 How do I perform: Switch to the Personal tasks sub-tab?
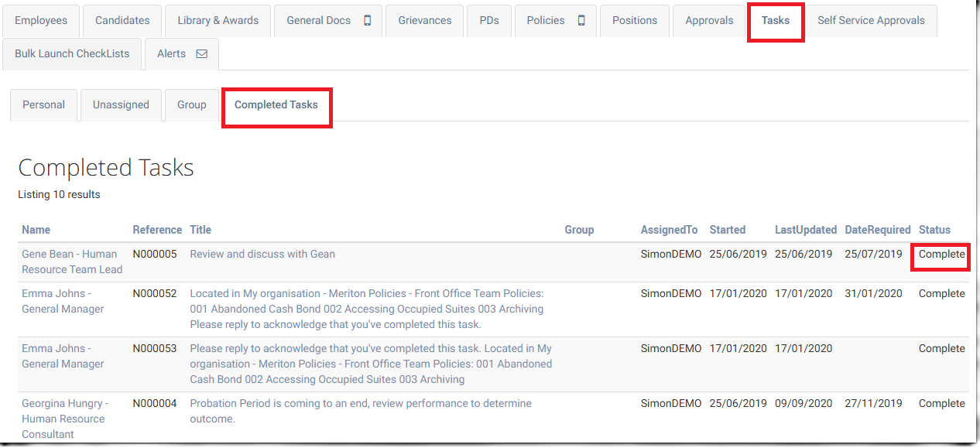coord(43,105)
